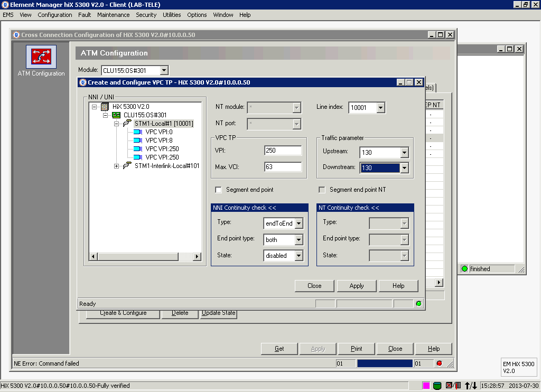Click the Print button
The image size is (541, 392).
point(357,349)
